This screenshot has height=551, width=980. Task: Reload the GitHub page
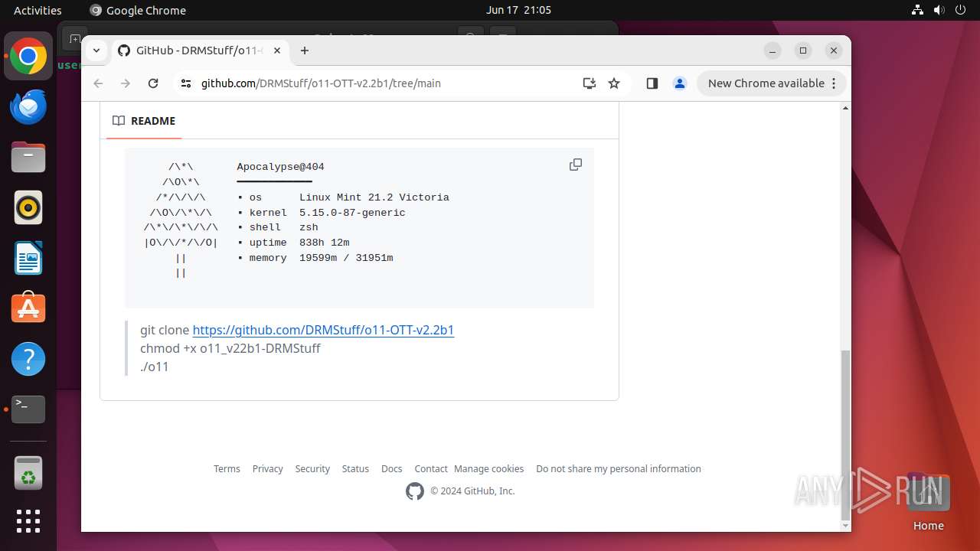[x=153, y=83]
